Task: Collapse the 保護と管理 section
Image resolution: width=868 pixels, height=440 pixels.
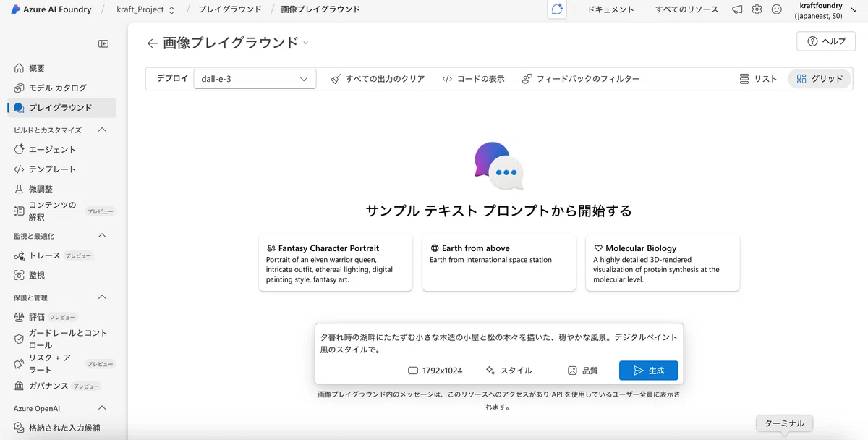Action: point(102,297)
